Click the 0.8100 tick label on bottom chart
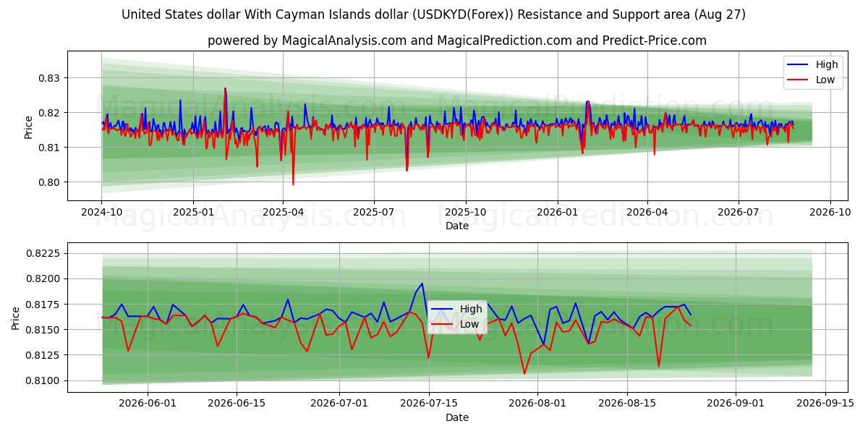Image resolution: width=868 pixels, height=434 pixels. (x=45, y=381)
